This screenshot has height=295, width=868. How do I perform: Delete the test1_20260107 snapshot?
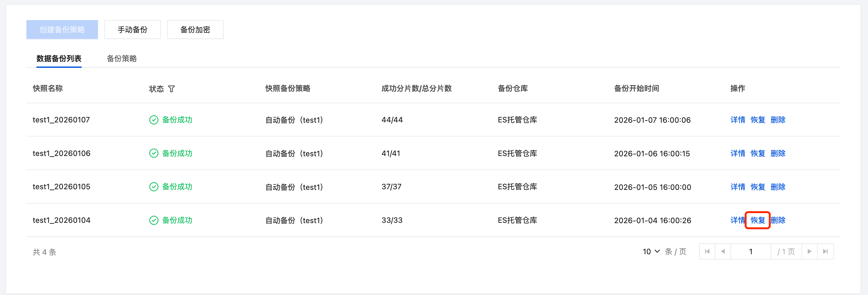click(778, 120)
